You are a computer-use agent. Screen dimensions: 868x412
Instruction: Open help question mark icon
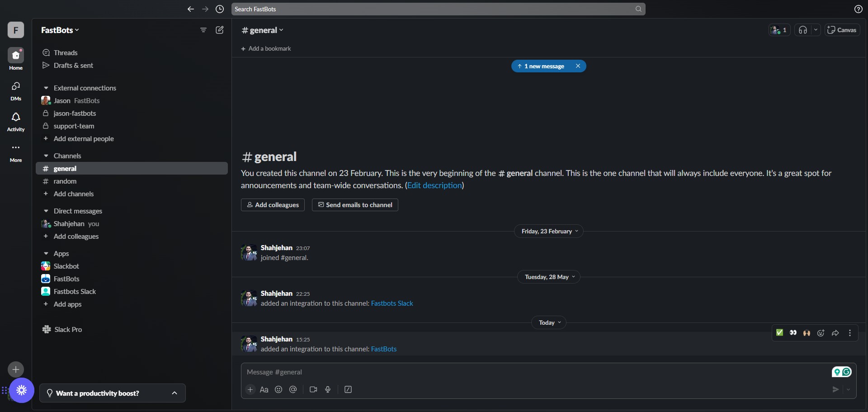pyautogui.click(x=858, y=9)
